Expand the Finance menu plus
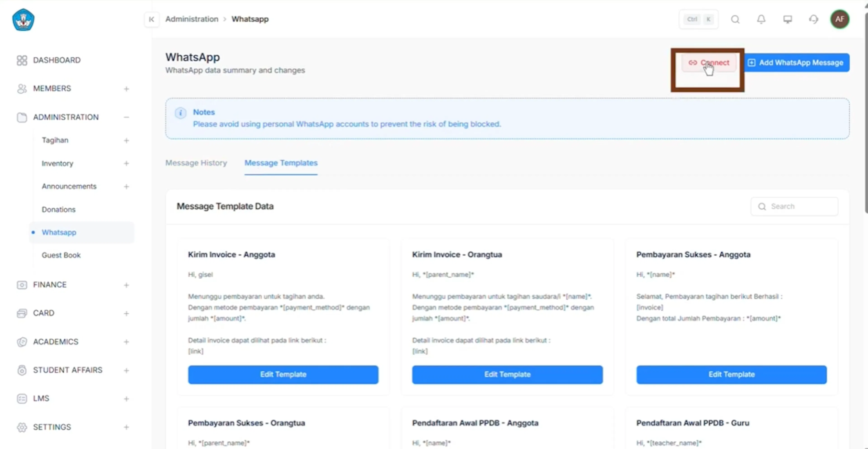This screenshot has width=868, height=449. pyautogui.click(x=126, y=285)
